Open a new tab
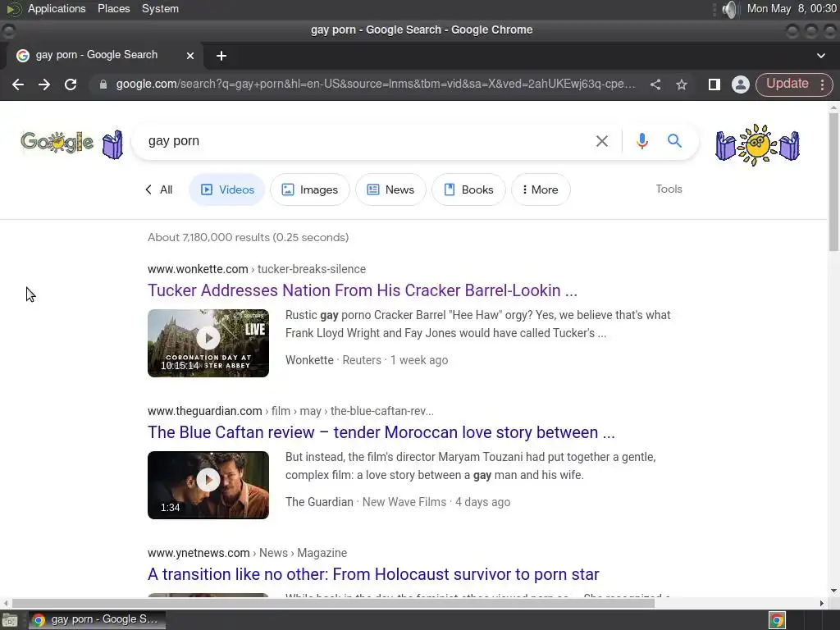Image resolution: width=840 pixels, height=630 pixels. (221, 56)
